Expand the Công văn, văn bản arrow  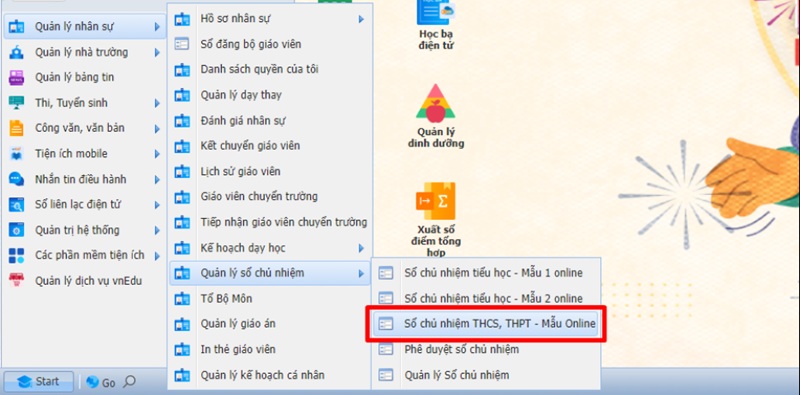157,129
